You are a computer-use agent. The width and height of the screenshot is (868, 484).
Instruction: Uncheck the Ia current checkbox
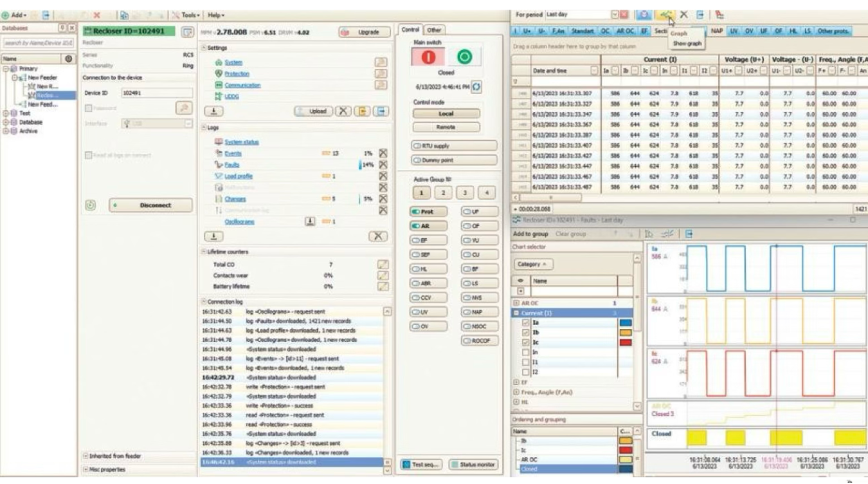(525, 323)
